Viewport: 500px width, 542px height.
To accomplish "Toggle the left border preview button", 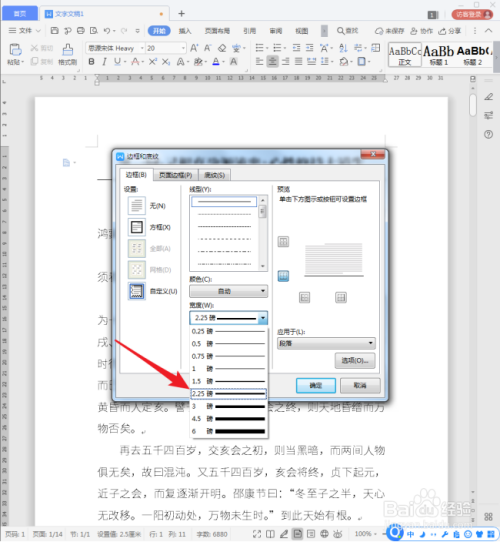I will 304,297.
